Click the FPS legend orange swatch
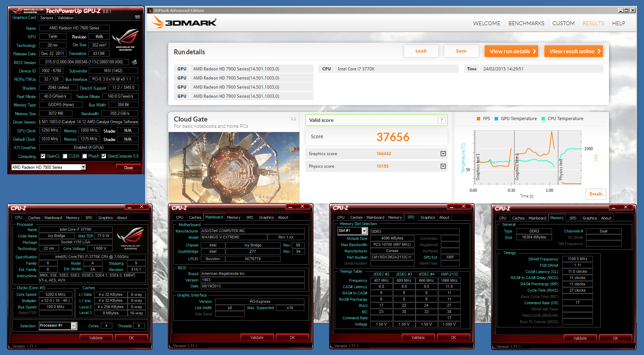 [478, 119]
